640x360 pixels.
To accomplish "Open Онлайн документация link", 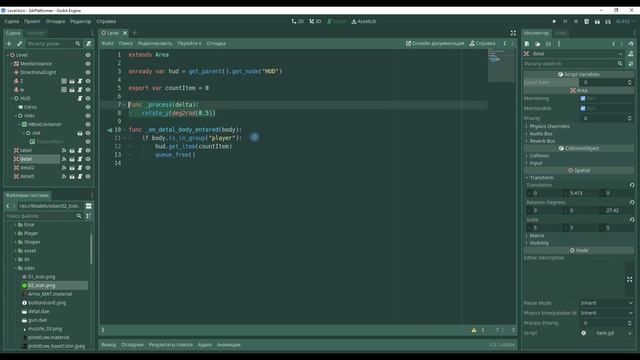I will [x=435, y=43].
